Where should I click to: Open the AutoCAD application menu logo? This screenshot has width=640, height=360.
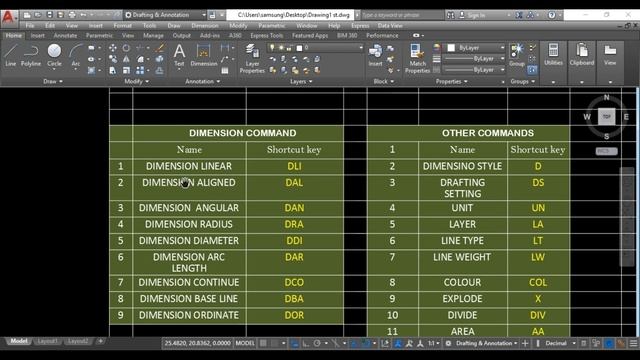click(x=8, y=17)
